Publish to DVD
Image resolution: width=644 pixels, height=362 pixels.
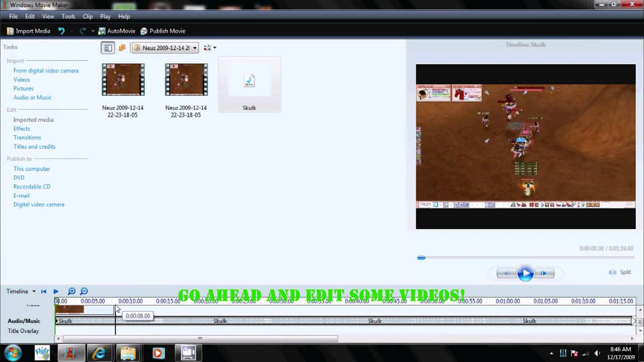pyautogui.click(x=19, y=177)
